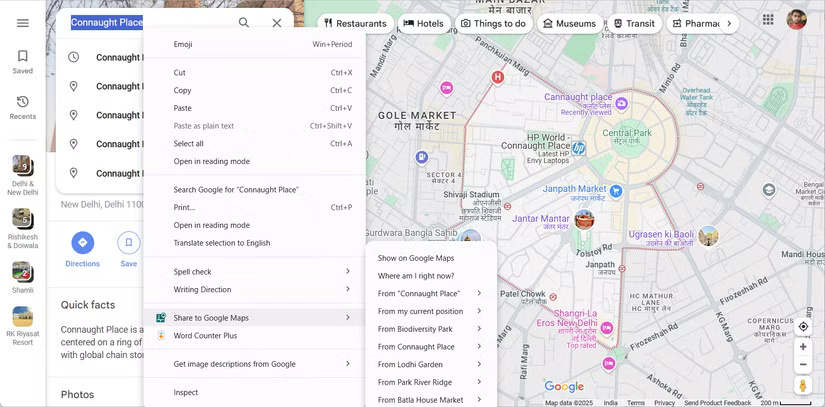
Task: Zoom out the map with minus button
Action: coord(803,365)
